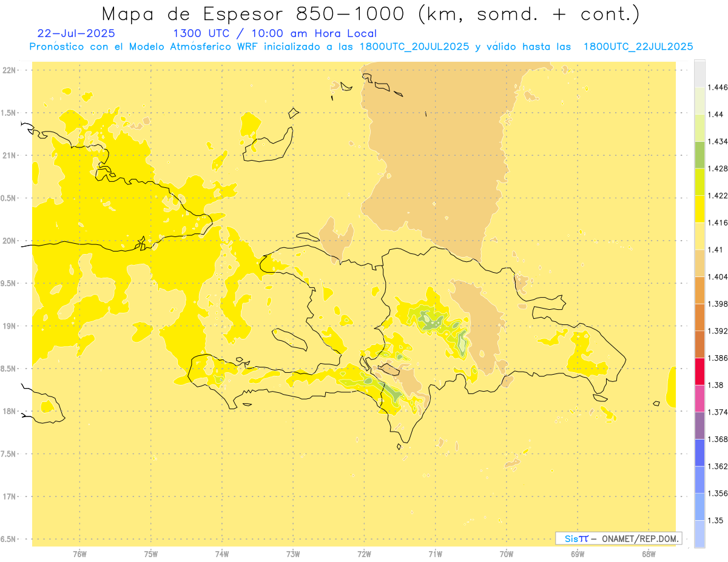The image size is (728, 562).
Task: Pick the bright yellow 1.416–1.422 legend swatch
Action: tap(699, 209)
